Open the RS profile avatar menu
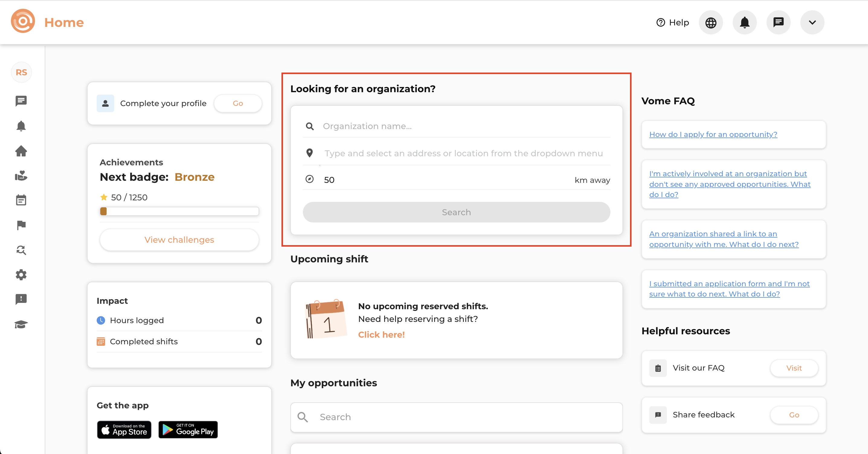Viewport: 868px width, 454px height. coord(21,72)
